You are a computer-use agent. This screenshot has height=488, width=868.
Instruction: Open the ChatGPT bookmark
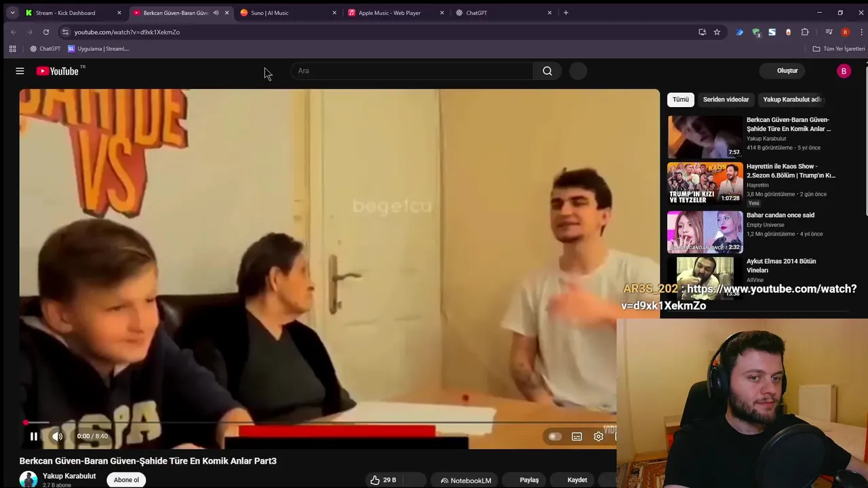click(45, 49)
